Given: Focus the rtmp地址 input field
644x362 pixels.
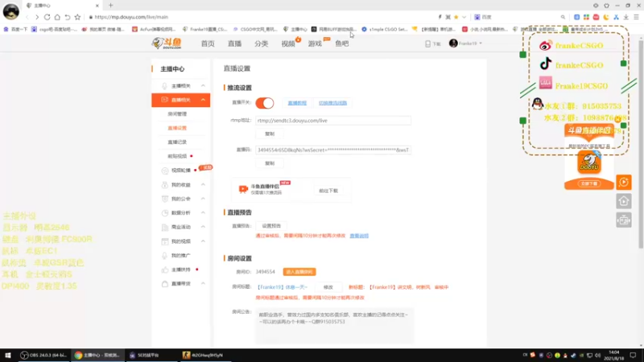Looking at the screenshot, I should pyautogui.click(x=333, y=121).
